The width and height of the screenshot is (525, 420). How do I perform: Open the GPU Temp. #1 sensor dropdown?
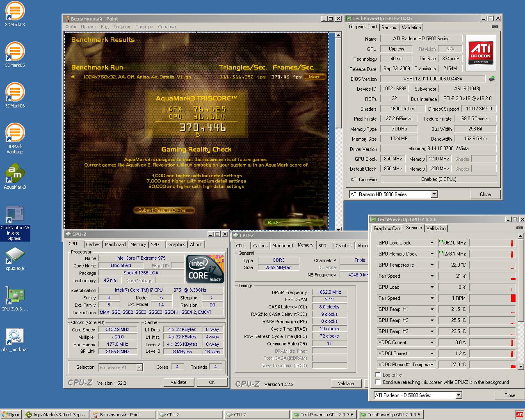432,309
